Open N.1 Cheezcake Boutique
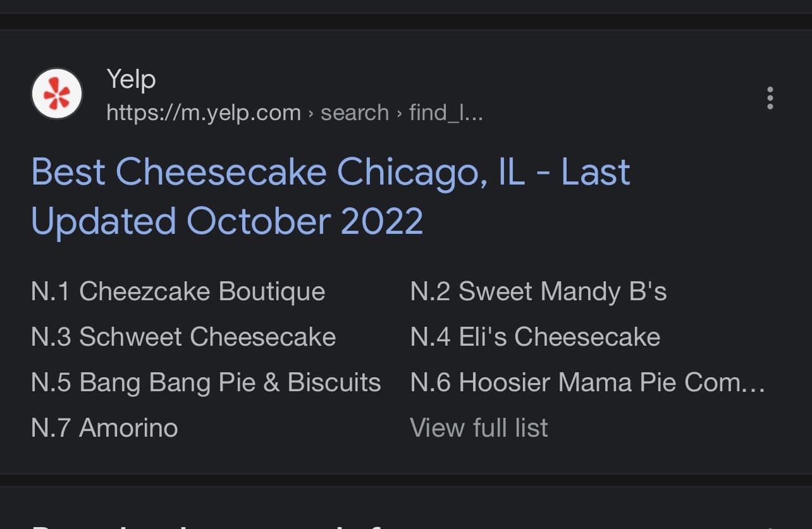Image resolution: width=812 pixels, height=529 pixels. point(178,292)
